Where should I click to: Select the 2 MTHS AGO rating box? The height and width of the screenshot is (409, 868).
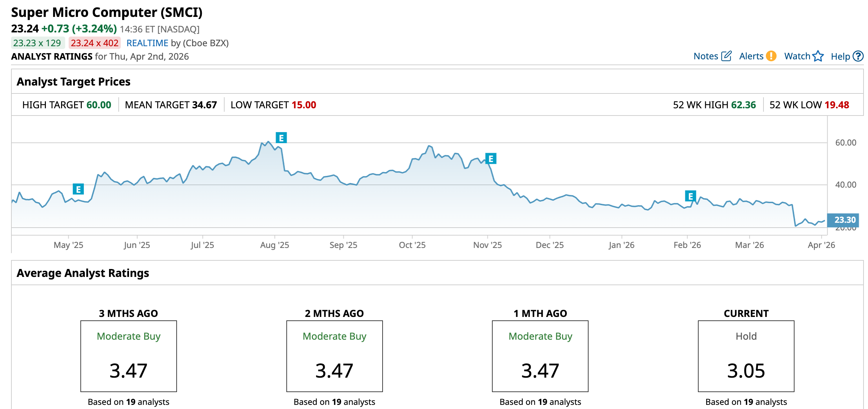(334, 356)
